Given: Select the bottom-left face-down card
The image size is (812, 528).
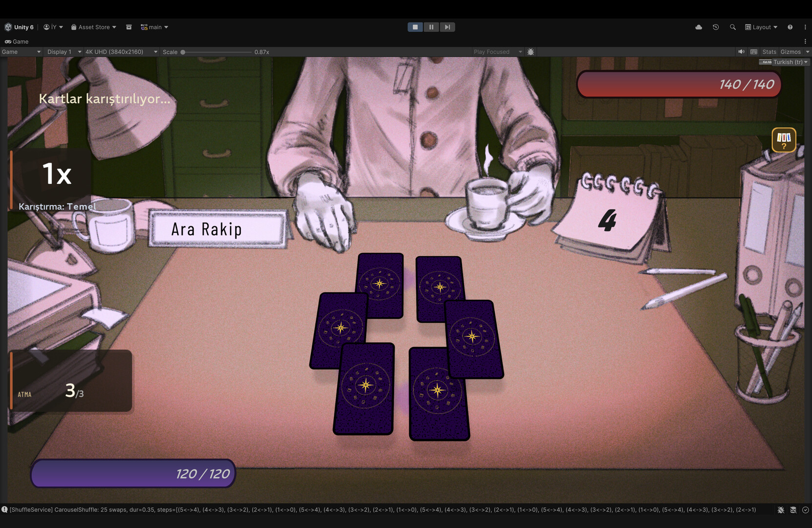Looking at the screenshot, I should coord(364,389).
